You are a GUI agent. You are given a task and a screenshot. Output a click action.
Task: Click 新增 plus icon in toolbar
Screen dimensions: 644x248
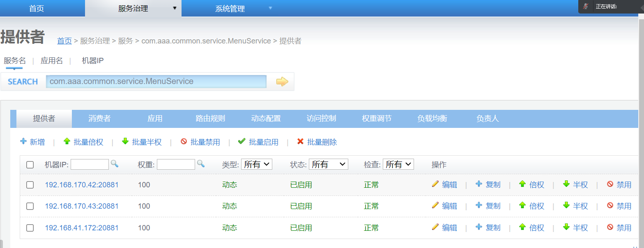tap(23, 141)
